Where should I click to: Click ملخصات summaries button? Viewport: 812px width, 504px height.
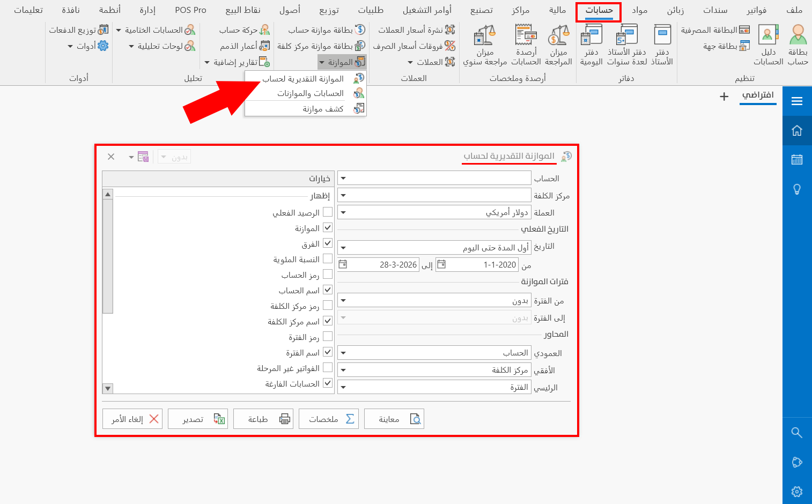tap(329, 419)
